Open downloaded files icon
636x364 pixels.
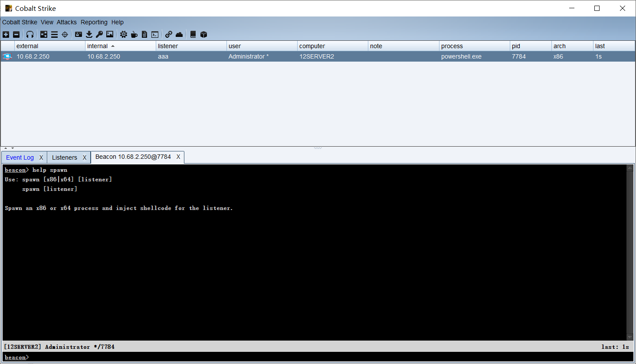[89, 34]
